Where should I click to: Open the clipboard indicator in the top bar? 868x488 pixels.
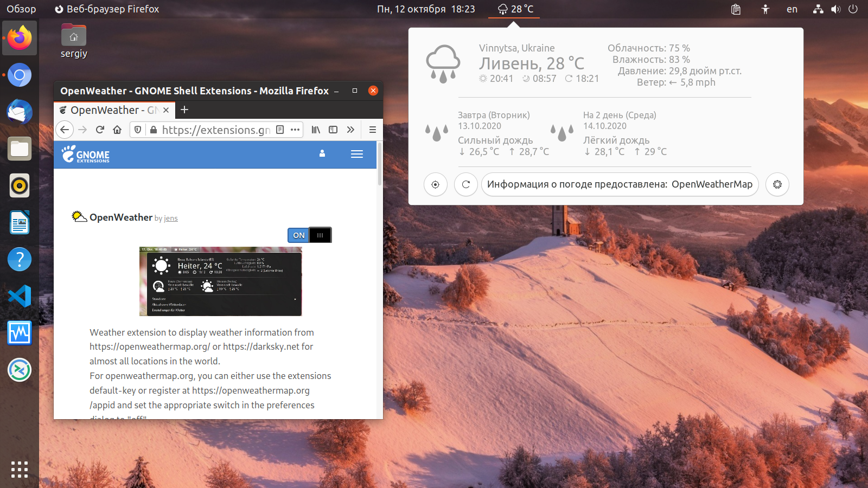coord(736,9)
